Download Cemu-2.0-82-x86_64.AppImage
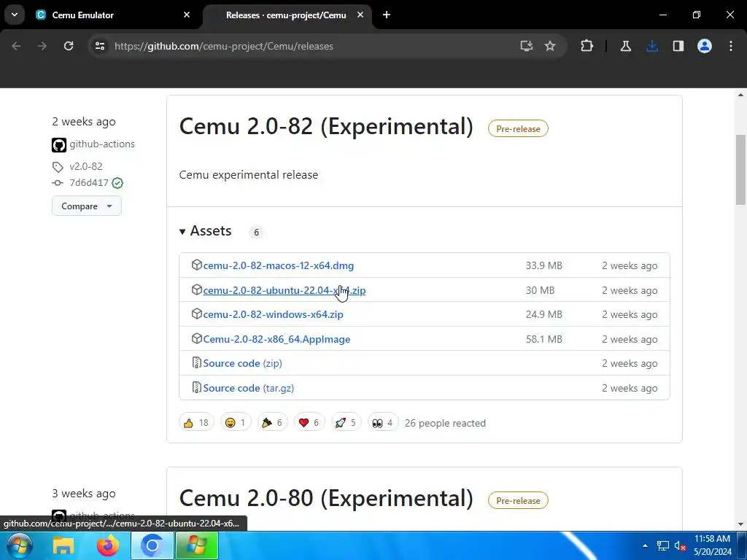 pyautogui.click(x=276, y=339)
